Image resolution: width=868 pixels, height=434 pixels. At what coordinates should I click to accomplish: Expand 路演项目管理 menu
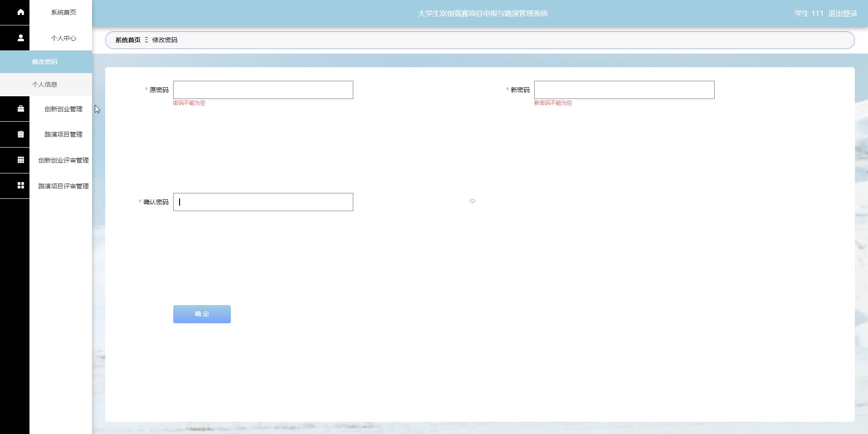[63, 134]
